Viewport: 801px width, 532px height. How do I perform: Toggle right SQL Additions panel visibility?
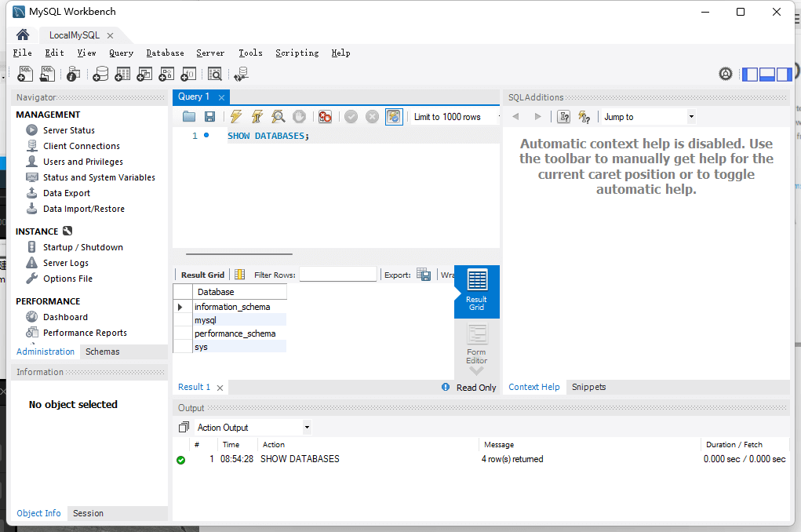point(784,74)
